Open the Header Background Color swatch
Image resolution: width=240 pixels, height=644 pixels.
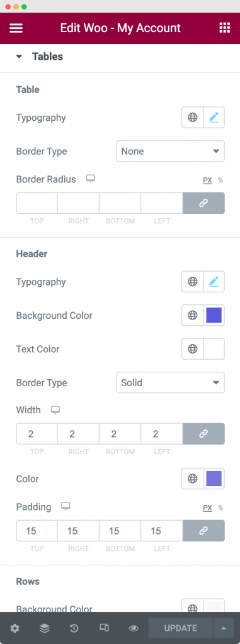click(x=214, y=316)
